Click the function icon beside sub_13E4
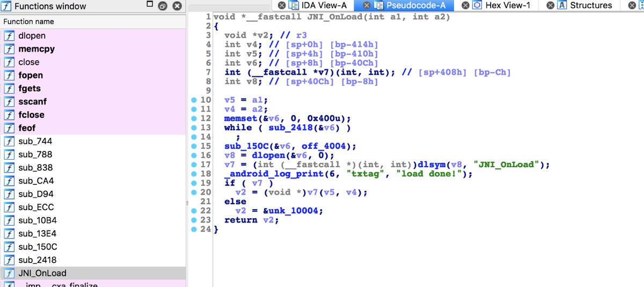The width and height of the screenshot is (644, 287). click(9, 233)
